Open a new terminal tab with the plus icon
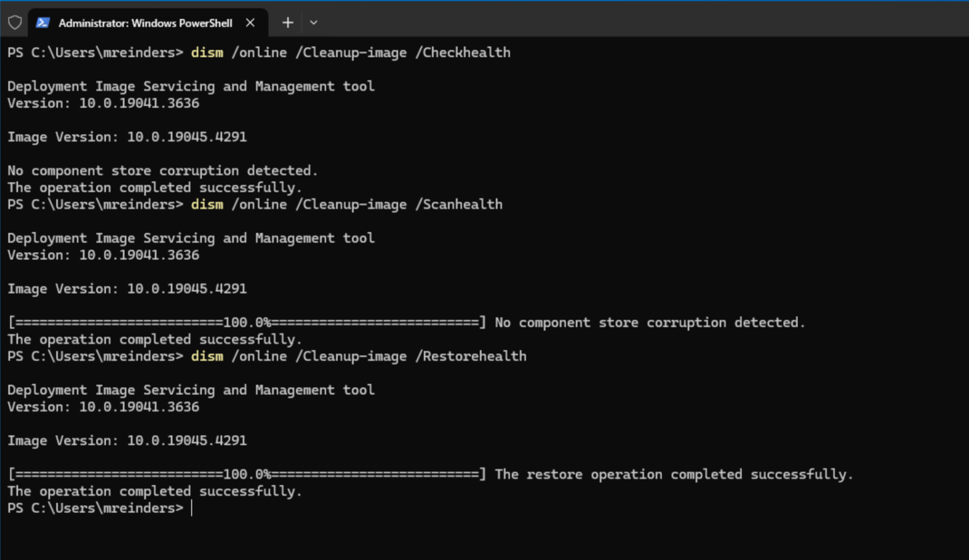The width and height of the screenshot is (969, 560). click(x=287, y=23)
